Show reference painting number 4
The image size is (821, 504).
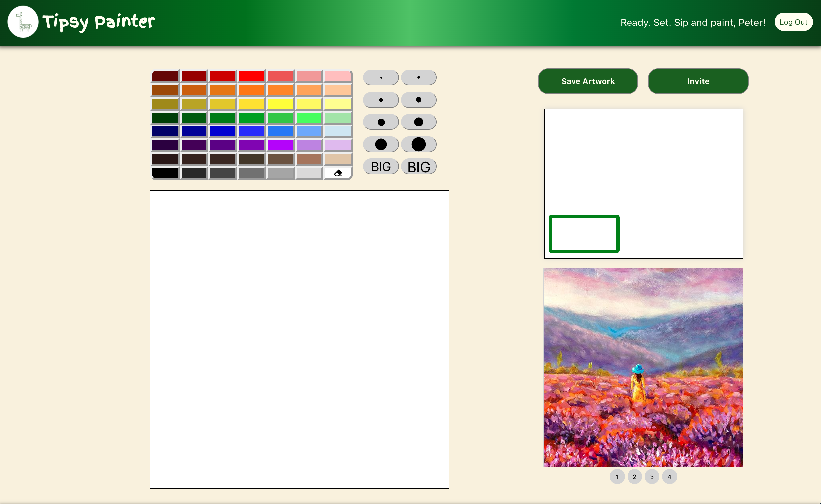(669, 477)
